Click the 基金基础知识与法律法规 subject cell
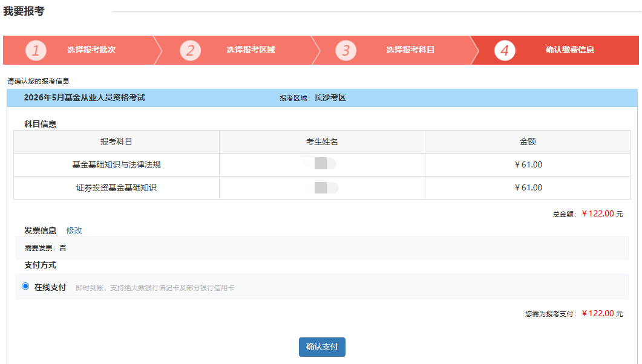 click(x=116, y=165)
